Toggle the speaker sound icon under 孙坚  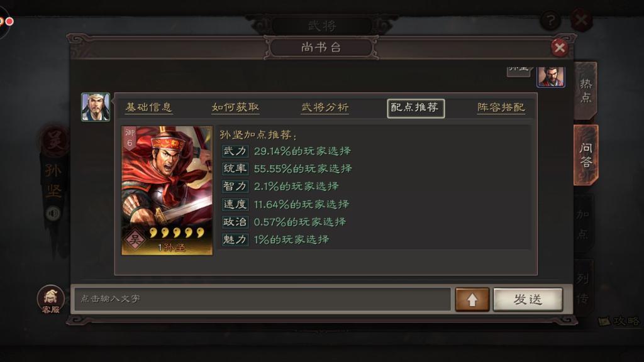click(x=53, y=214)
